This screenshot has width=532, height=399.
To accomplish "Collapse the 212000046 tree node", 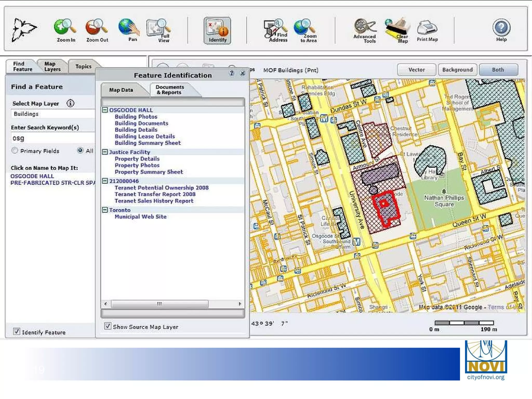I will pyautogui.click(x=105, y=181).
